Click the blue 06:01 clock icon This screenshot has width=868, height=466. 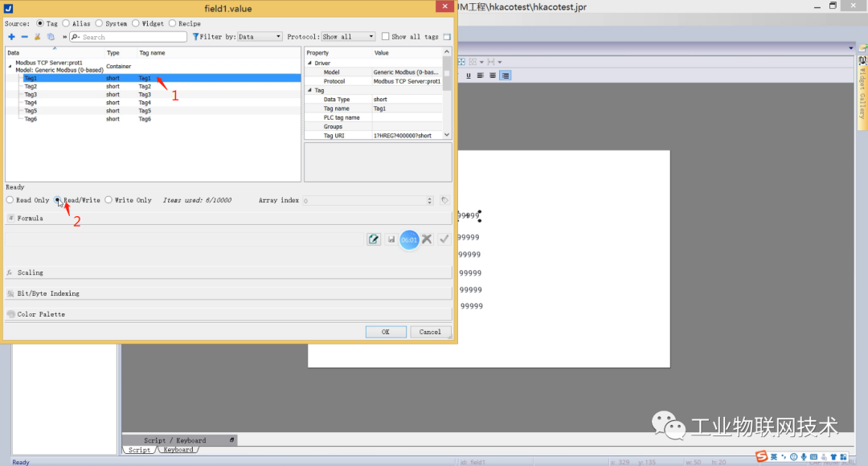(x=410, y=239)
